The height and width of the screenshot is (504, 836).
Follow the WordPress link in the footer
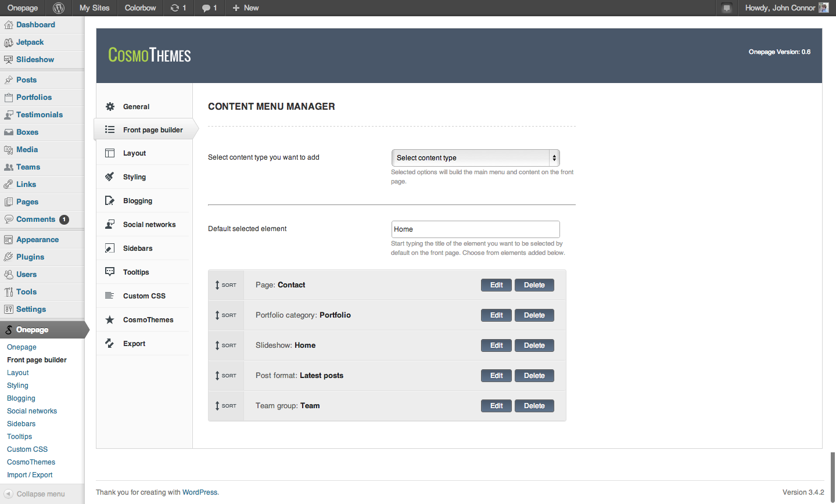[x=200, y=492]
